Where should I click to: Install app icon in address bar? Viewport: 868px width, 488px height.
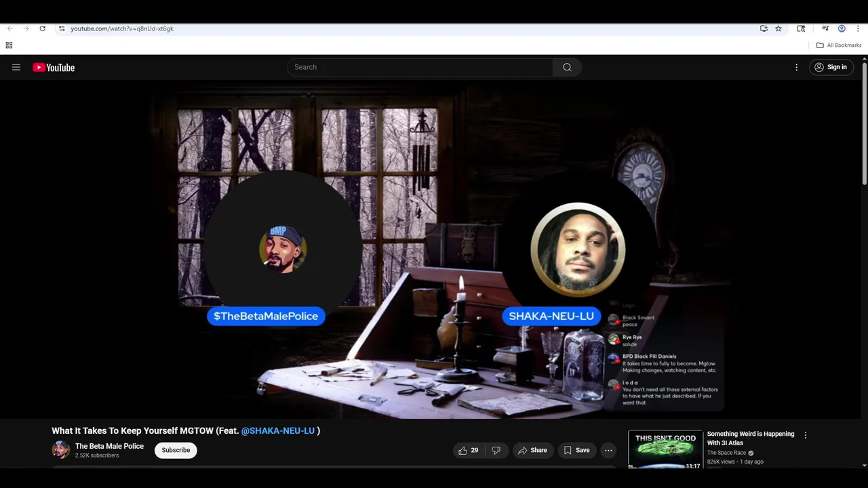pos(764,28)
